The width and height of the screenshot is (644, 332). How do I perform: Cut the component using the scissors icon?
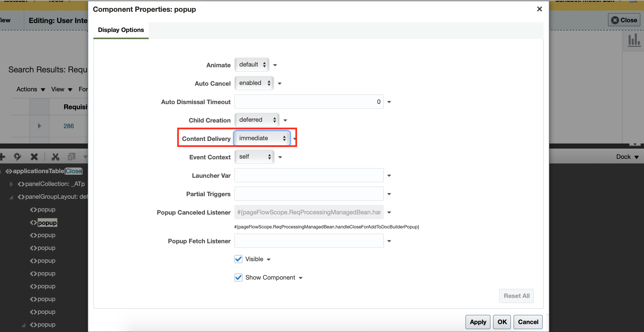point(55,157)
